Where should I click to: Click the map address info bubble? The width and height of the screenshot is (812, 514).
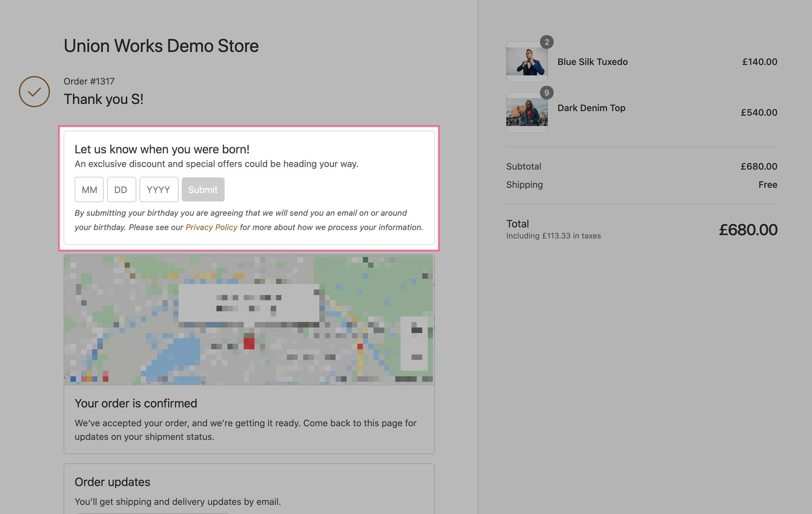coord(249,303)
